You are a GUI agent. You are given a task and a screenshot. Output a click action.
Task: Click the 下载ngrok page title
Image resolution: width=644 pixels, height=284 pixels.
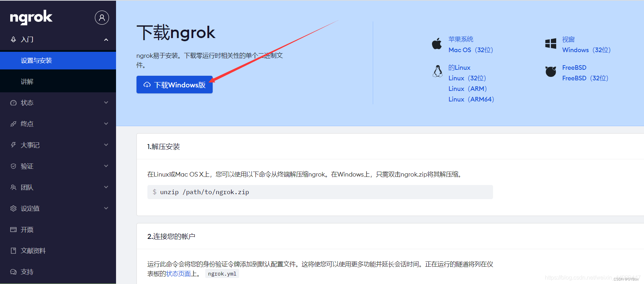point(176,33)
